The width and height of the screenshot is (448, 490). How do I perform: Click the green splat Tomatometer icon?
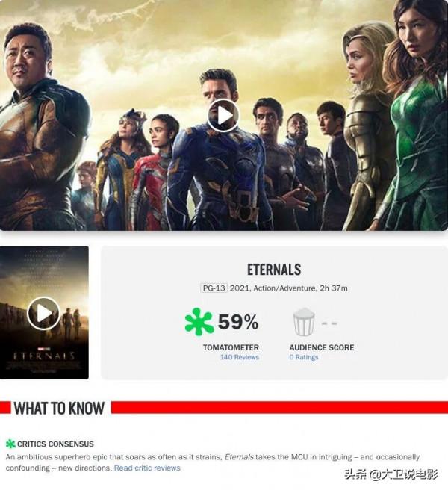coord(199,322)
